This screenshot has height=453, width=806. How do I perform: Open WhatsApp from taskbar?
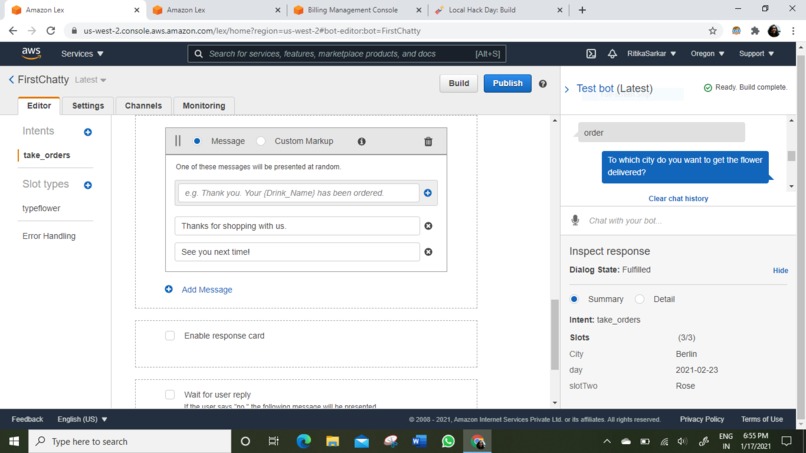(448, 441)
